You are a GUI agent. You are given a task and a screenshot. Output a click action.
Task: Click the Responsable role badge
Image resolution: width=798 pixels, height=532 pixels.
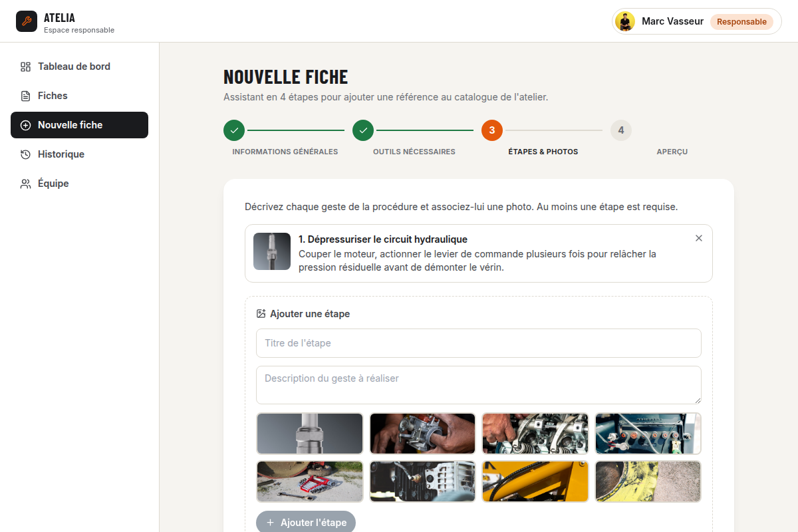pyautogui.click(x=741, y=21)
